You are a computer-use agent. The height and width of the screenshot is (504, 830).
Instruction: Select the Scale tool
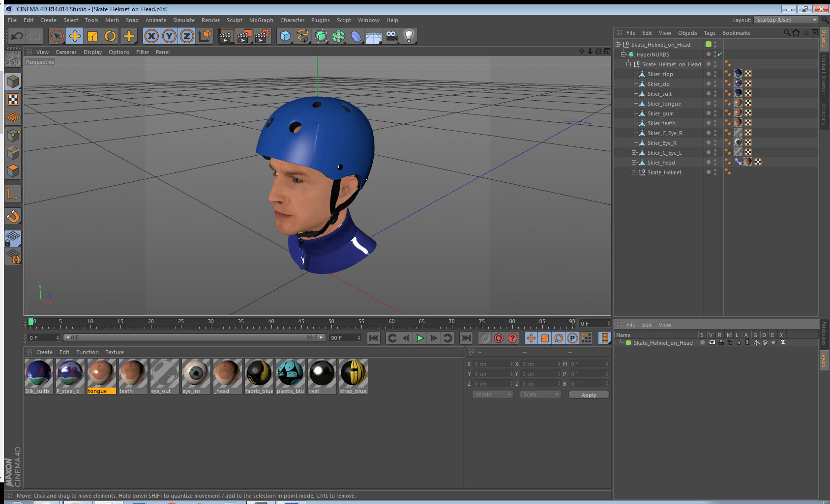coord(92,36)
